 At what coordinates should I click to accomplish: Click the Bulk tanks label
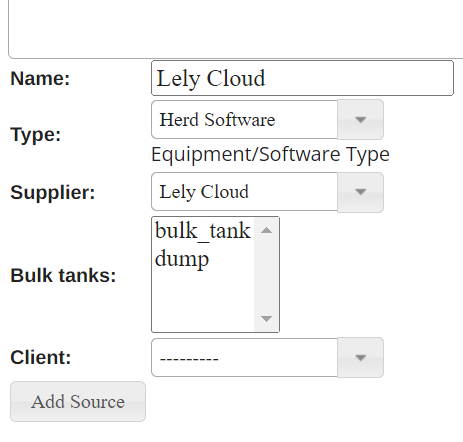63,275
